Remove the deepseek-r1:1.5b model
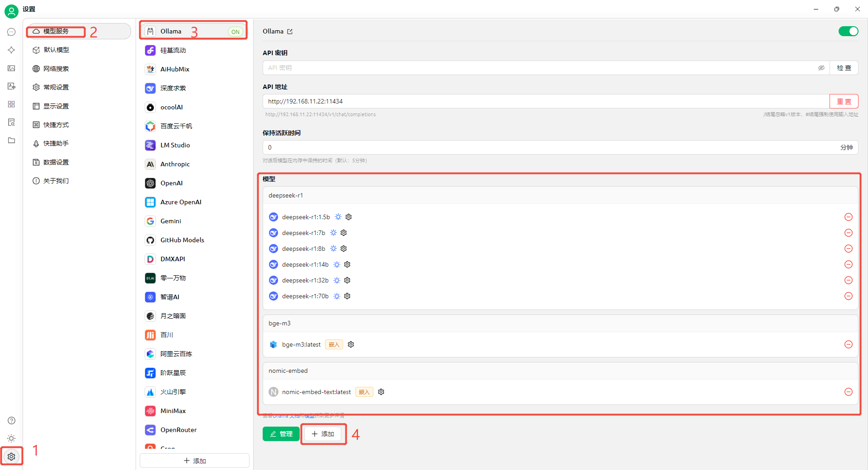The height and width of the screenshot is (470, 868). tap(849, 217)
